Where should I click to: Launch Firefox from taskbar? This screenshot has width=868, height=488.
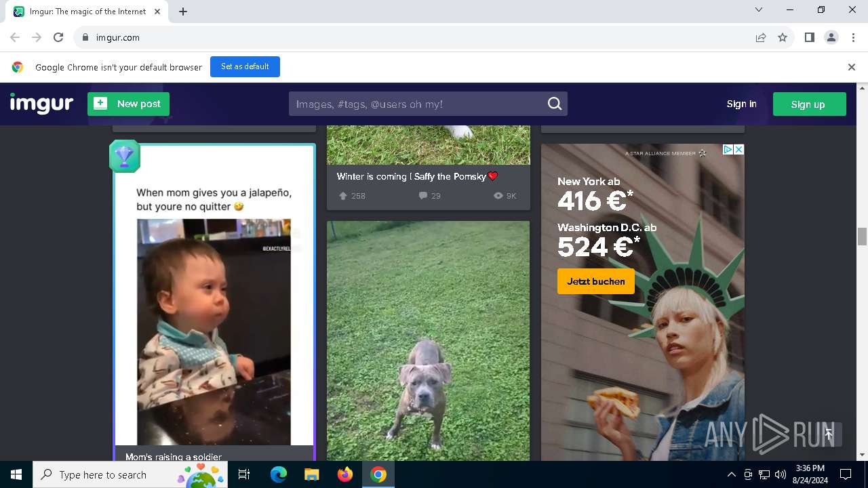[x=345, y=474]
